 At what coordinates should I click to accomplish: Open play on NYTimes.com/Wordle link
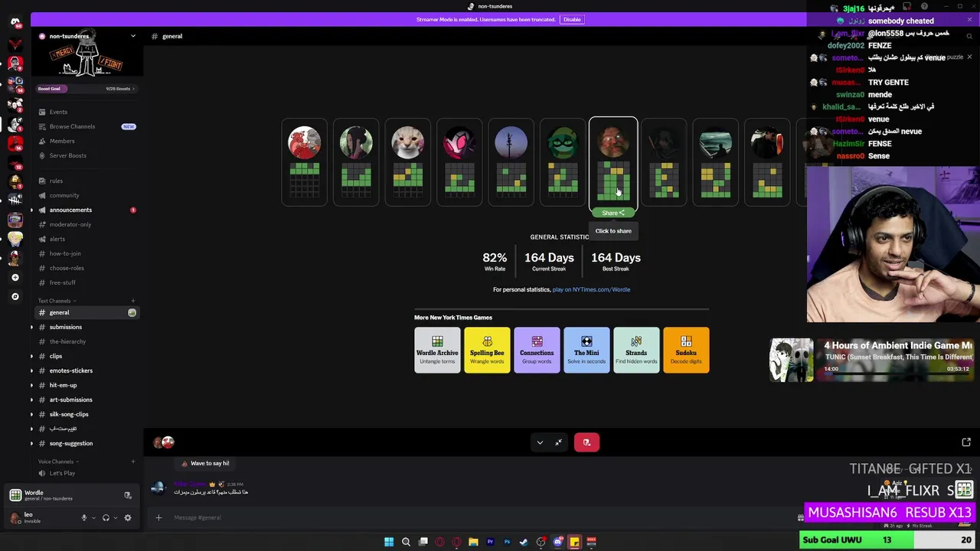click(591, 289)
